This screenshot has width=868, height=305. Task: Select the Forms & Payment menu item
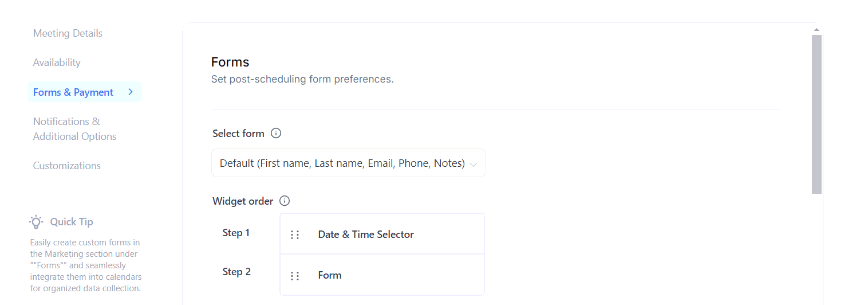(x=73, y=92)
